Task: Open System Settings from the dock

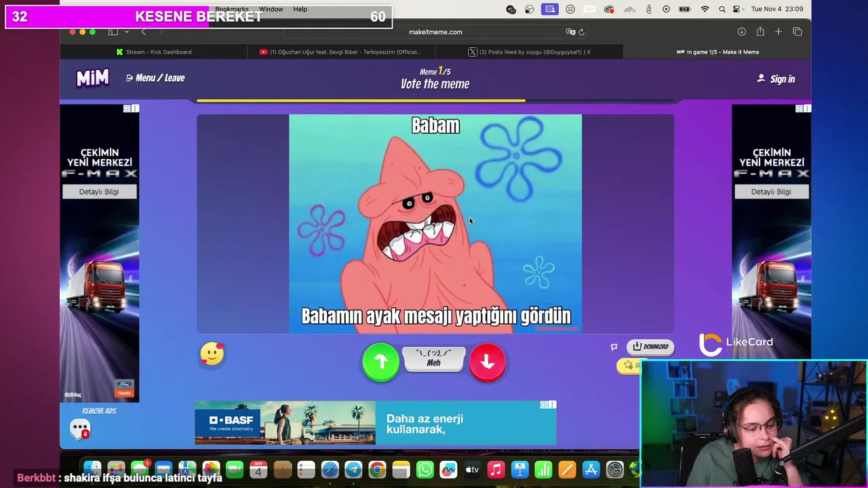Action: [614, 469]
